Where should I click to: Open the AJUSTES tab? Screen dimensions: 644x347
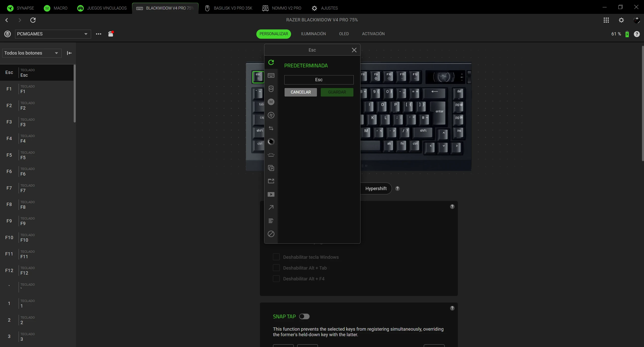[325, 8]
